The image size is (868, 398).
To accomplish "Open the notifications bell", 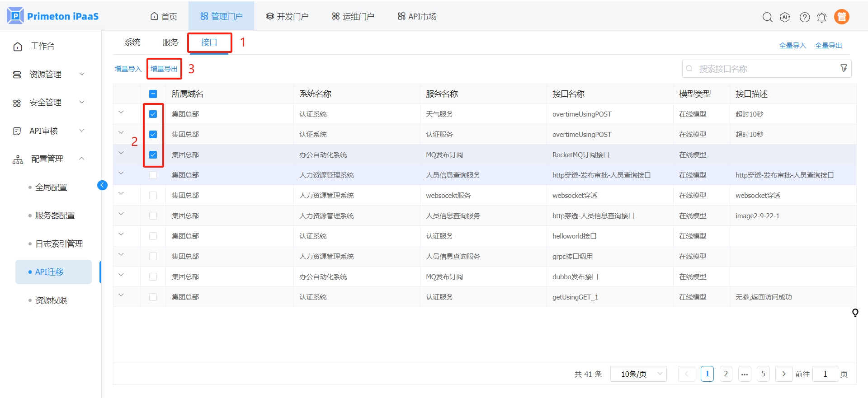I will point(821,17).
